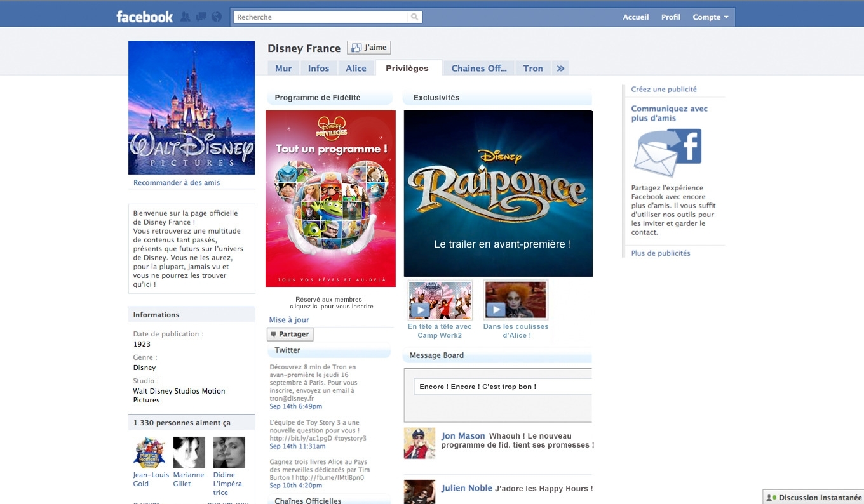Focus the Recherche search field
This screenshot has width=864, height=504.
(x=321, y=17)
